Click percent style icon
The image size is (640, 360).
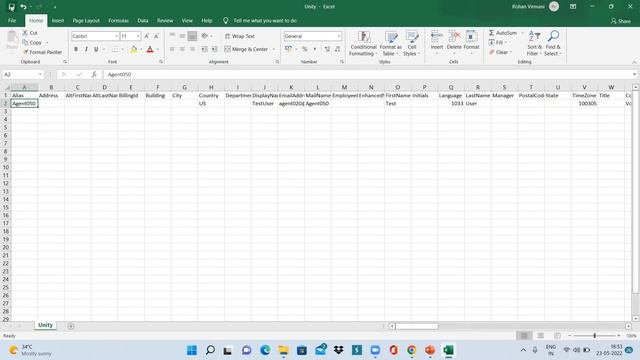coord(304,49)
